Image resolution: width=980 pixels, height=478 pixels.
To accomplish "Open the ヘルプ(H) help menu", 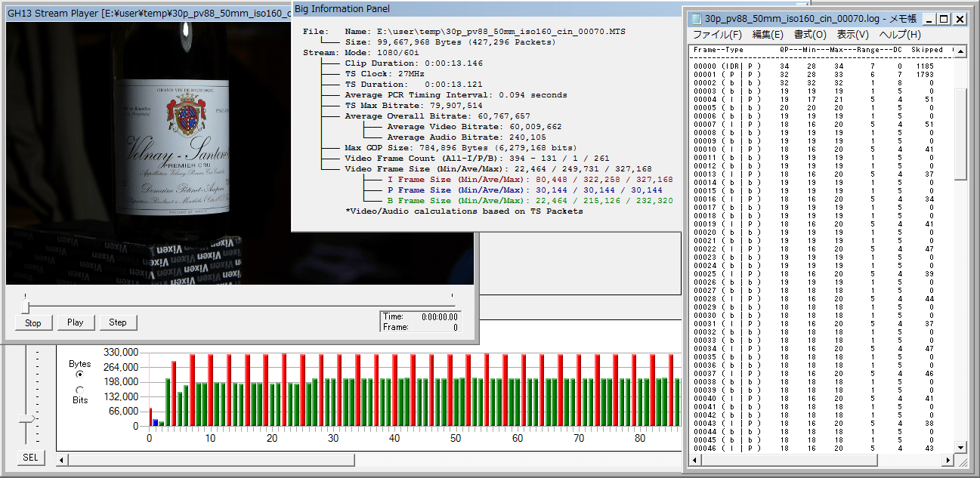I will tap(899, 35).
